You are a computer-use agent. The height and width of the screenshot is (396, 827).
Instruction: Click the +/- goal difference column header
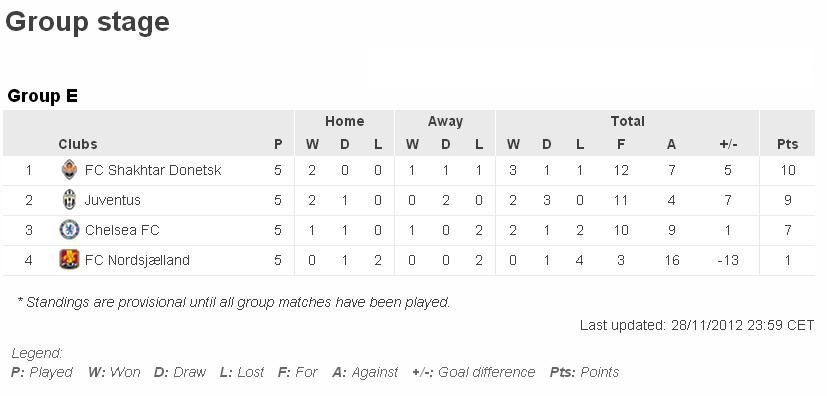coord(727,144)
